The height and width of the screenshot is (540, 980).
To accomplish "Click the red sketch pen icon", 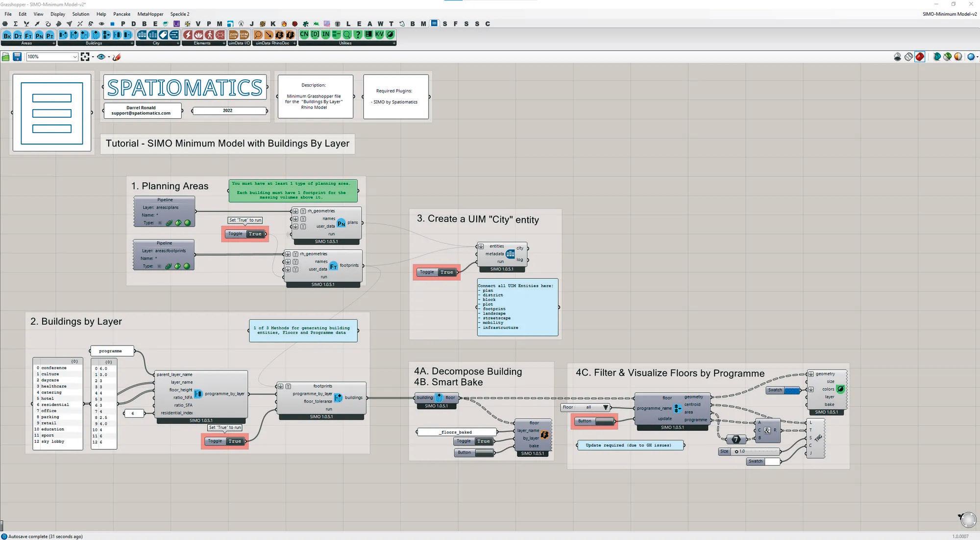I will point(117,57).
